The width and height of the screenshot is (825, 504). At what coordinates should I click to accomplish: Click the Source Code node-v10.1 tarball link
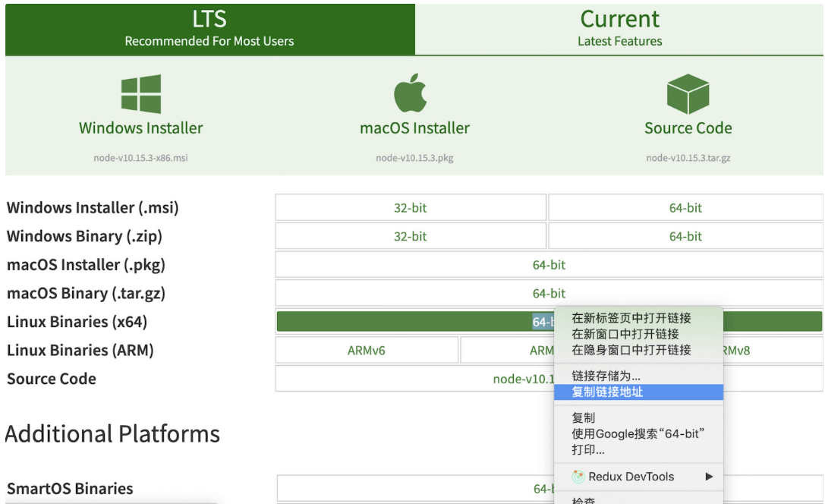point(524,379)
